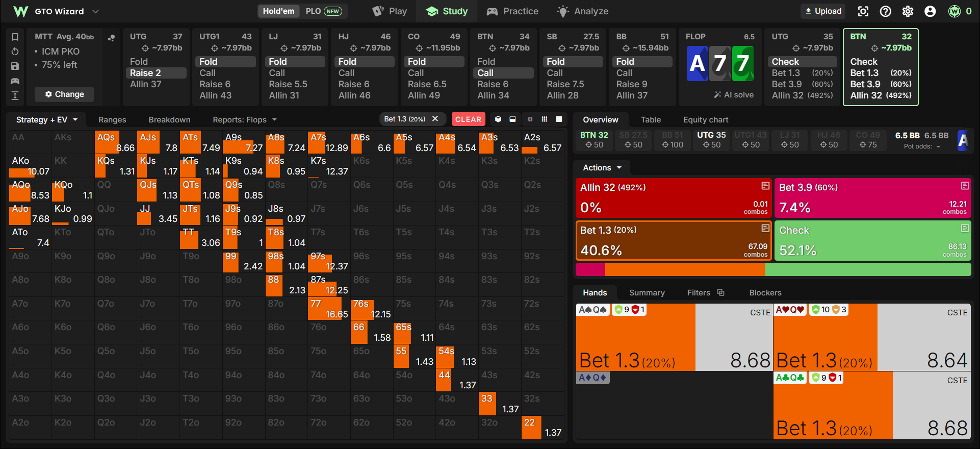Click the green W coin balance icon

[955, 11]
